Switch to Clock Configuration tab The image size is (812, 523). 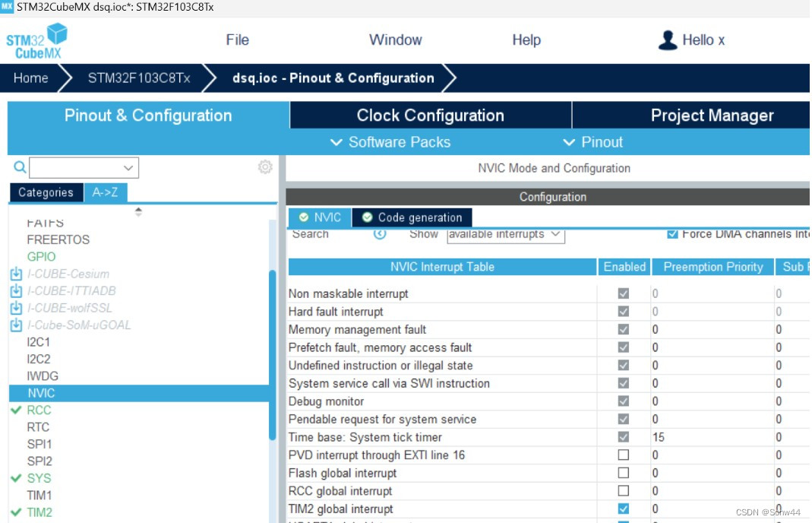(x=431, y=115)
